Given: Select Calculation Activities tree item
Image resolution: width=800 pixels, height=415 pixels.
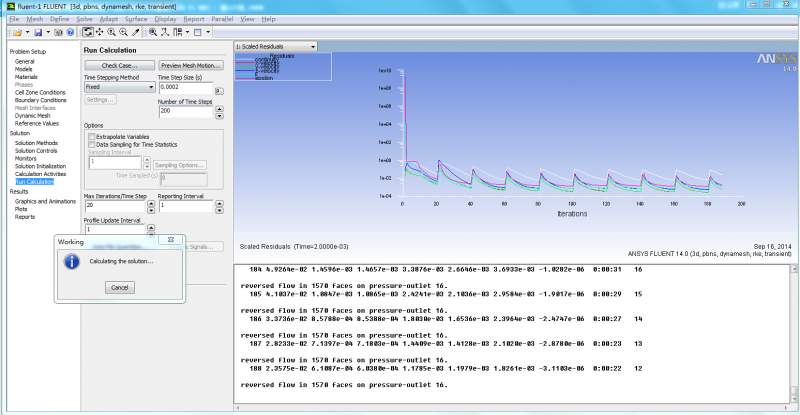Looking at the screenshot, I should (x=40, y=174).
